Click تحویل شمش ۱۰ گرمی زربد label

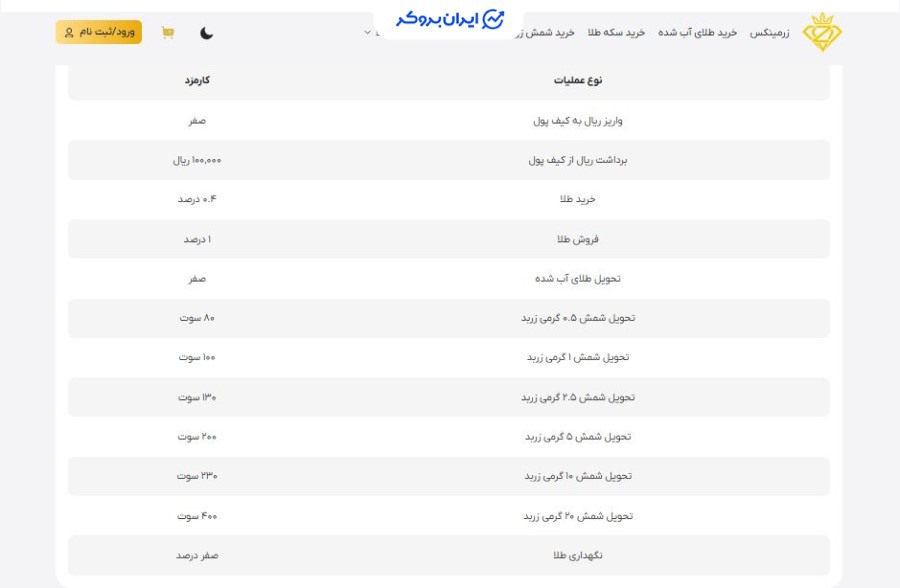[x=578, y=476]
